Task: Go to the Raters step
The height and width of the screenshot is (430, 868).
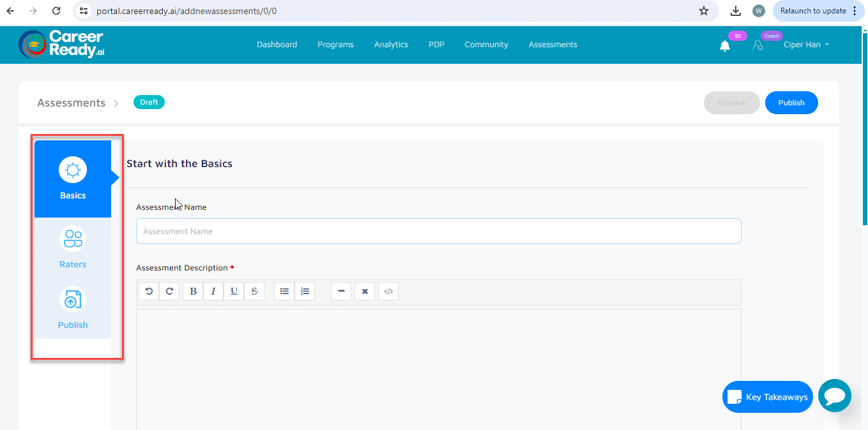Action: coord(73,248)
